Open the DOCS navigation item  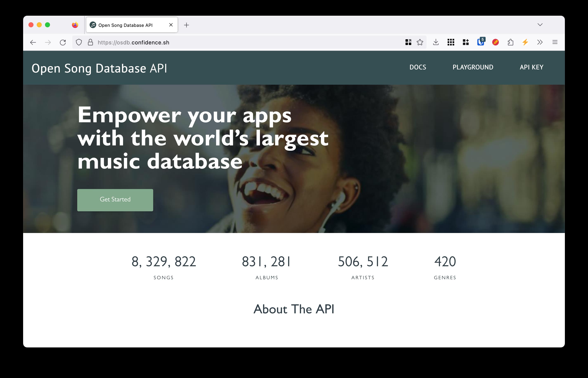click(417, 67)
